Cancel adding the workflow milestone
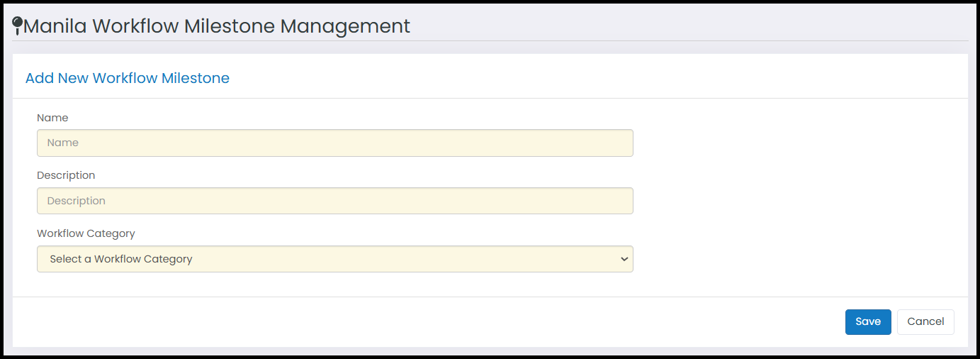The width and height of the screenshot is (980, 359). click(925, 321)
